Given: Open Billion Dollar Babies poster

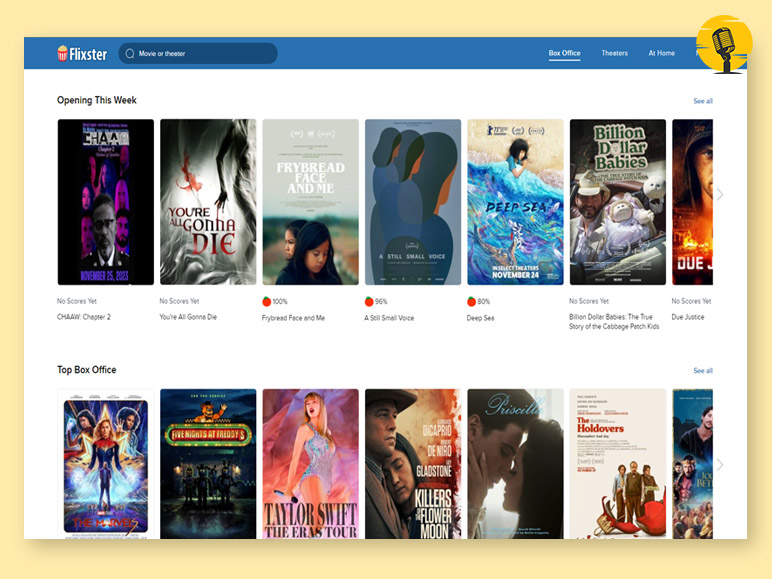Looking at the screenshot, I should tap(618, 202).
